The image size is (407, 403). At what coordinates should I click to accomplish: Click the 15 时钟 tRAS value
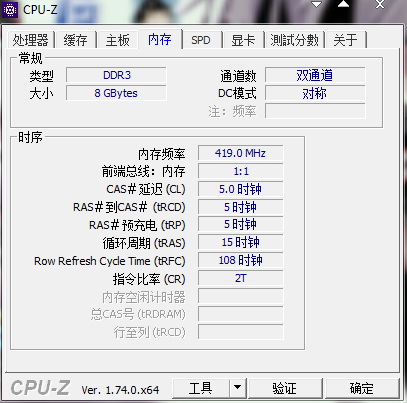tap(240, 242)
